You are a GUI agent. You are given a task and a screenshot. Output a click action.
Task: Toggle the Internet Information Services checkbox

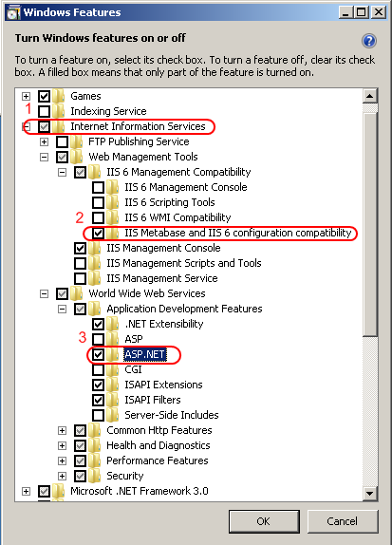[44, 126]
